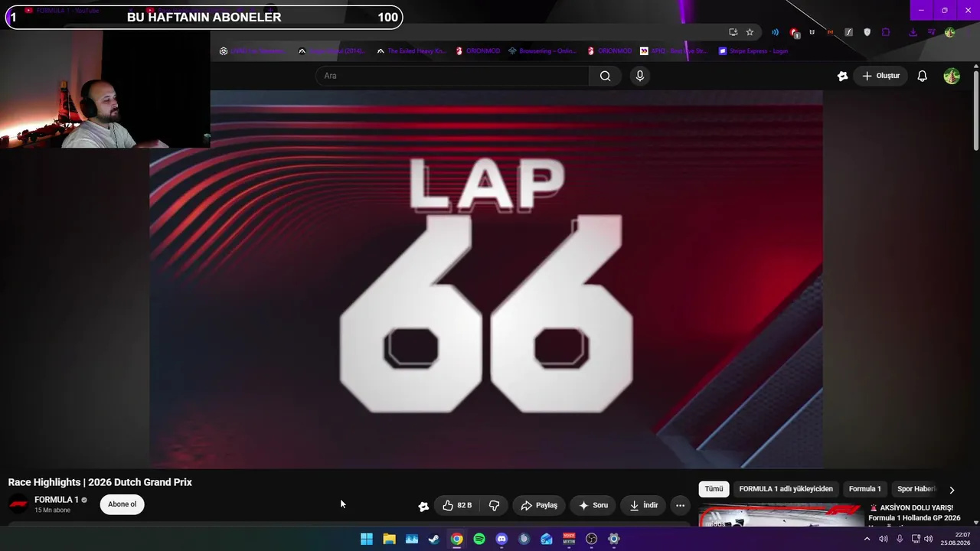Open the settings gear app on taskbar
This screenshot has width=980, height=551.
click(x=613, y=539)
